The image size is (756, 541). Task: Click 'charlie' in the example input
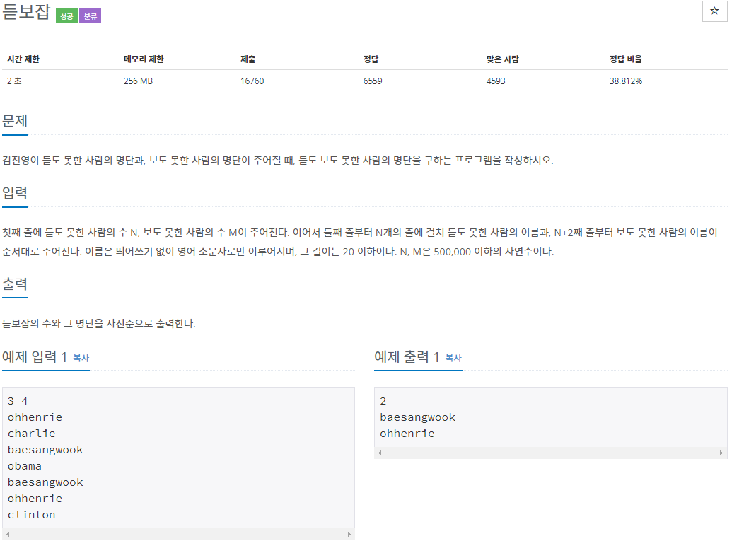(31, 434)
